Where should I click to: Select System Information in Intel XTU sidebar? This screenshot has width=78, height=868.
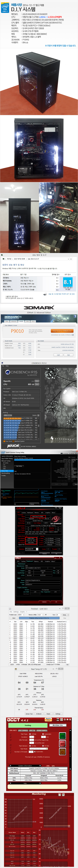click(7, 456)
